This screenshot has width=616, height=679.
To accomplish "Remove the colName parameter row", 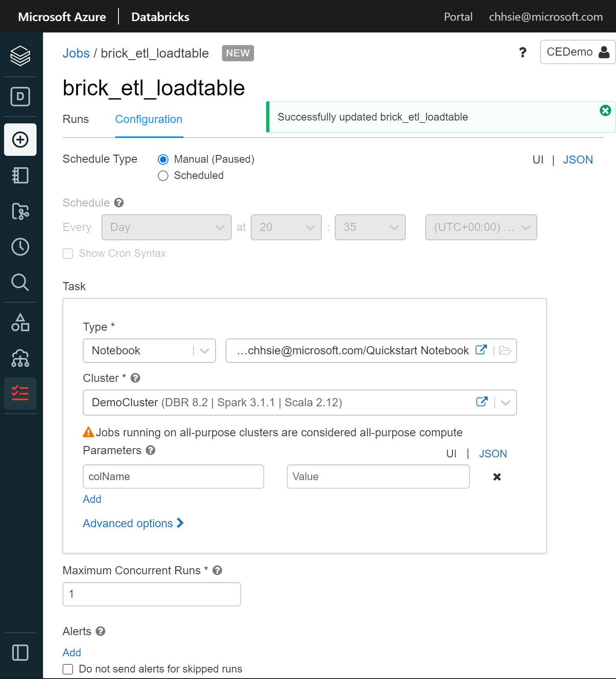I will coord(497,477).
